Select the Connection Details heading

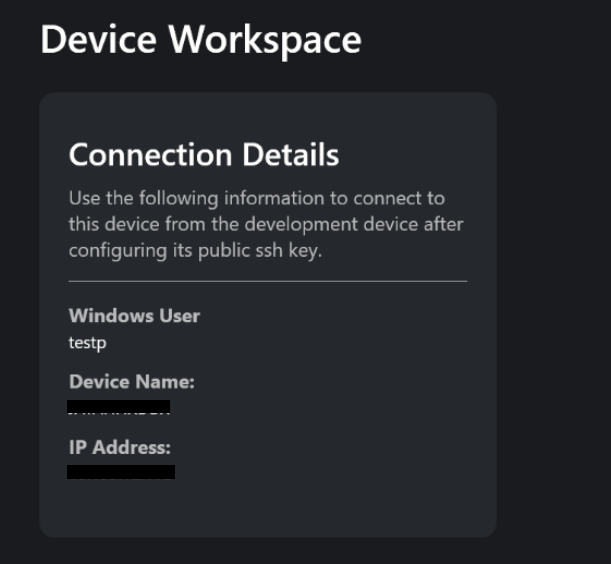pos(204,155)
